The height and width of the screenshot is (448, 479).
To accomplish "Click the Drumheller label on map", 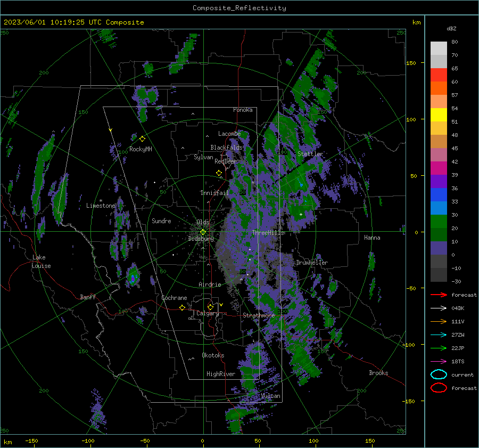I will (x=312, y=263).
